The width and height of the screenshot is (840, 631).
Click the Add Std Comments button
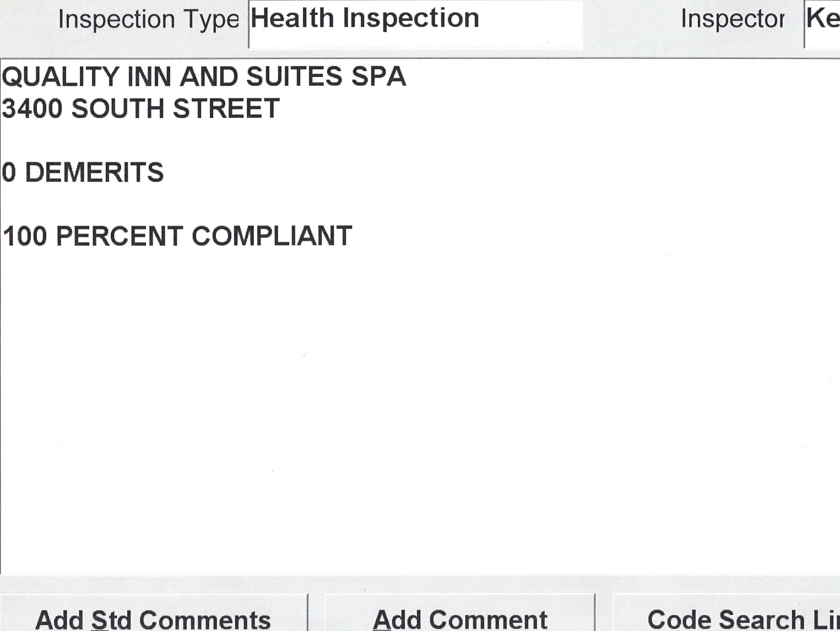153,617
